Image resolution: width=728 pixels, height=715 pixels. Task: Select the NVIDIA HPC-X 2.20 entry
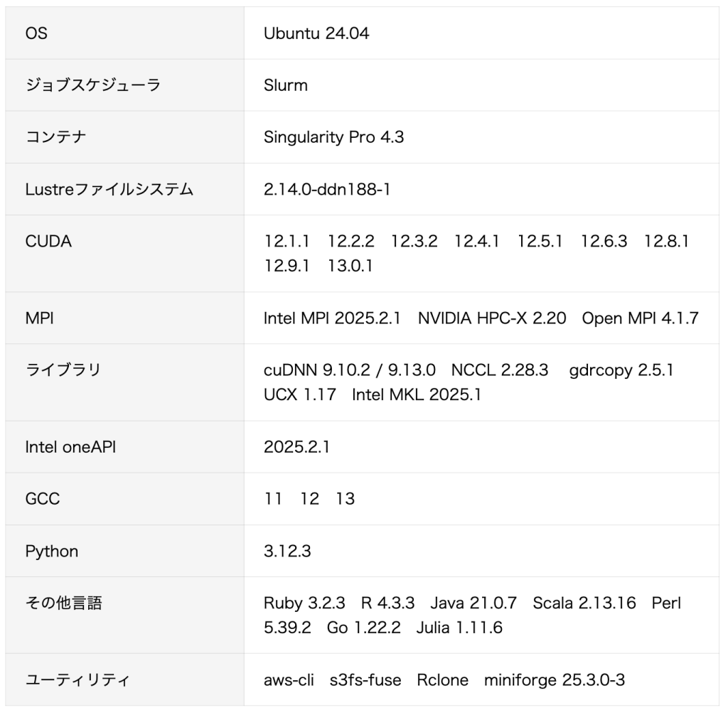point(492,318)
